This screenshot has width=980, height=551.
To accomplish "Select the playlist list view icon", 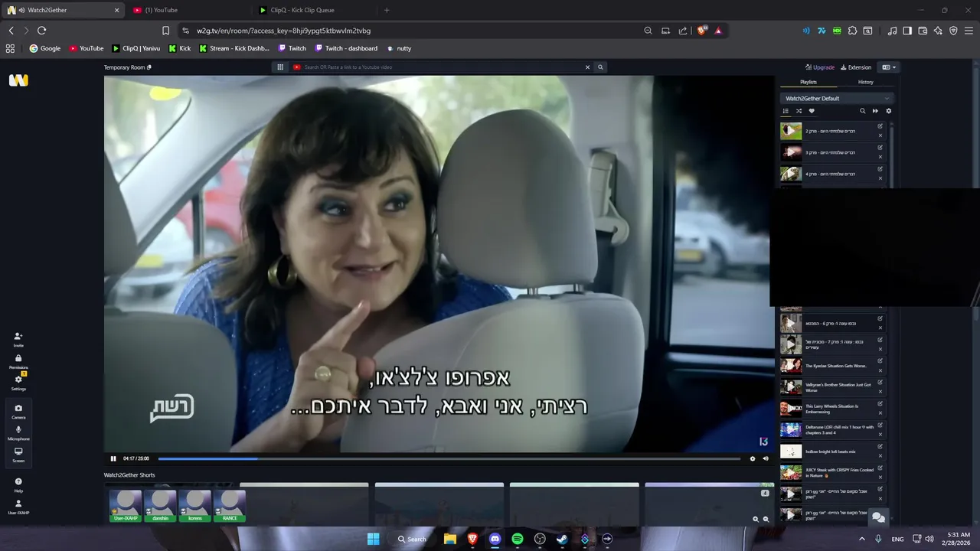I will [x=786, y=111].
